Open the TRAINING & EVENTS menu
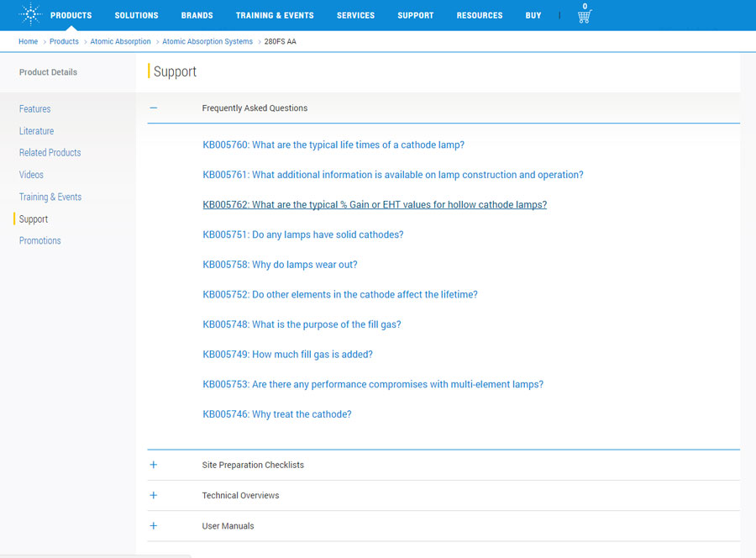 (275, 15)
